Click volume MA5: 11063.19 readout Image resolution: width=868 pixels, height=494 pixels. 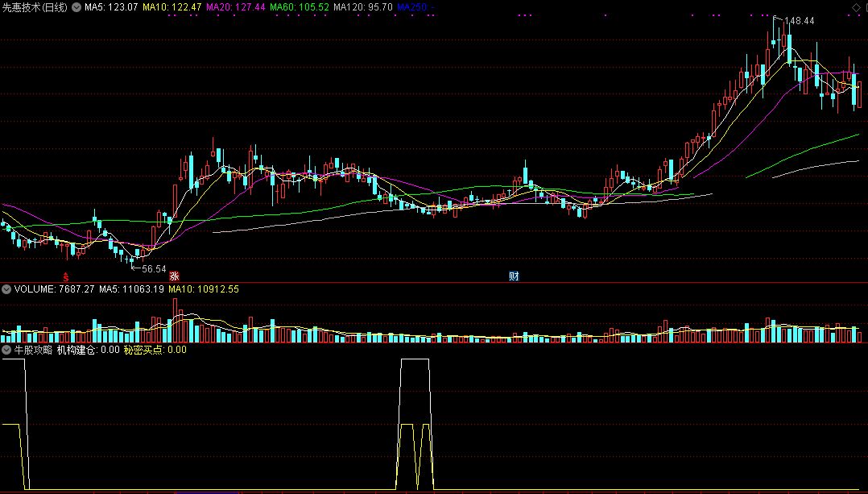click(131, 289)
